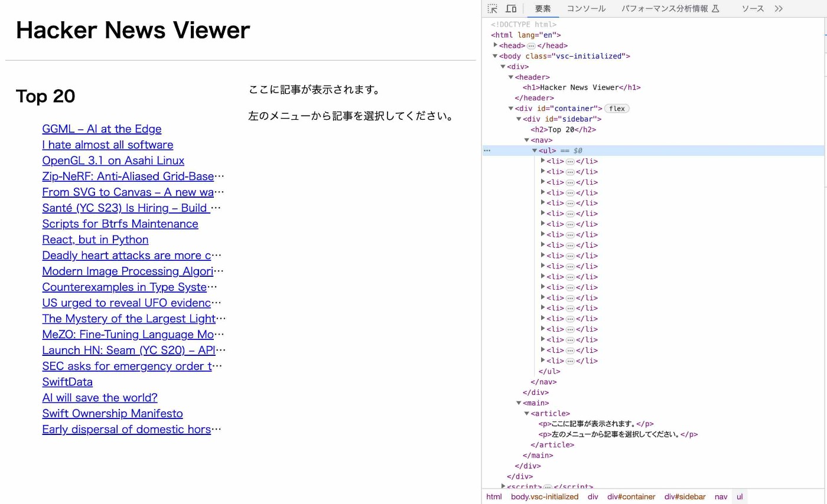Collapse the main element triangle

coord(519,403)
